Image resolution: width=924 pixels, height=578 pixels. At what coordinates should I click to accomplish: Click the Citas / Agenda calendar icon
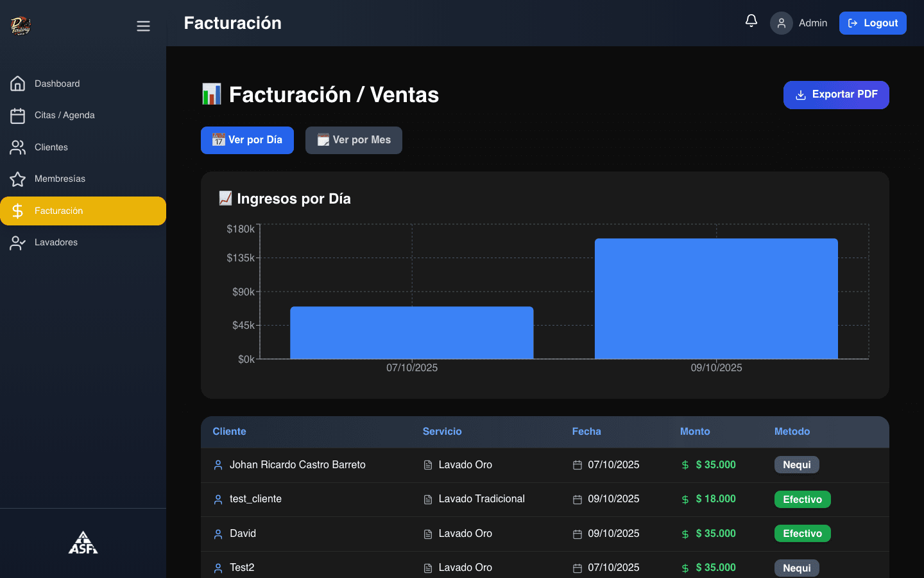[x=18, y=116]
